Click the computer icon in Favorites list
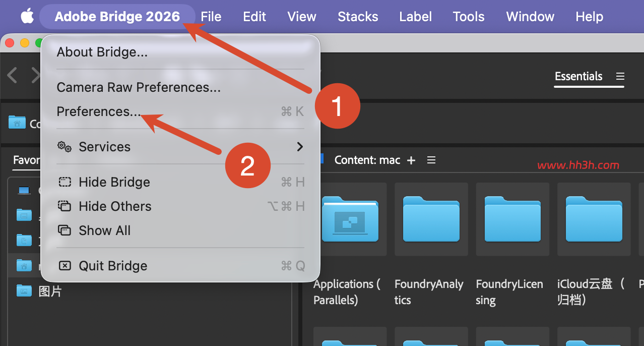This screenshot has height=346, width=644. point(24,191)
